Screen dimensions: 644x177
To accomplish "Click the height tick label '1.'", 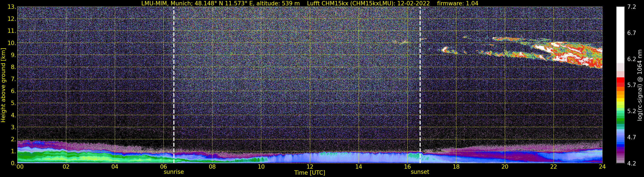I will pyautogui.click(x=13, y=151).
